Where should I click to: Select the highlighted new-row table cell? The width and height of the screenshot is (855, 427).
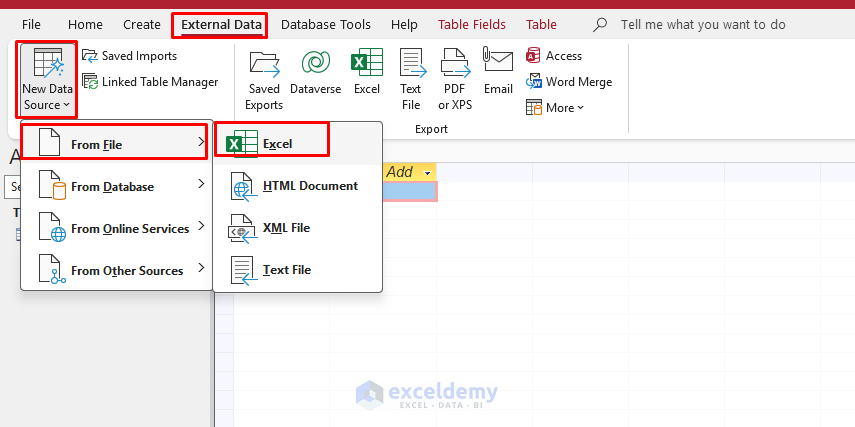click(410, 191)
